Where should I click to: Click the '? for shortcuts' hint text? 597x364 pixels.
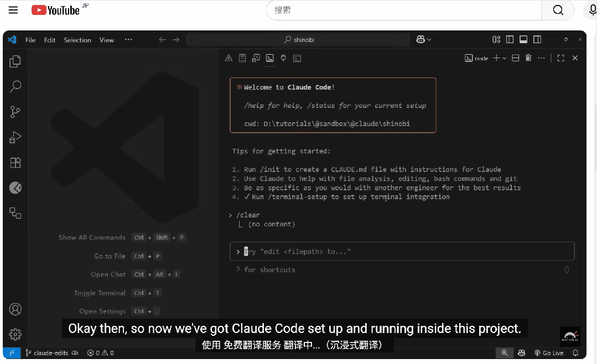tap(266, 269)
